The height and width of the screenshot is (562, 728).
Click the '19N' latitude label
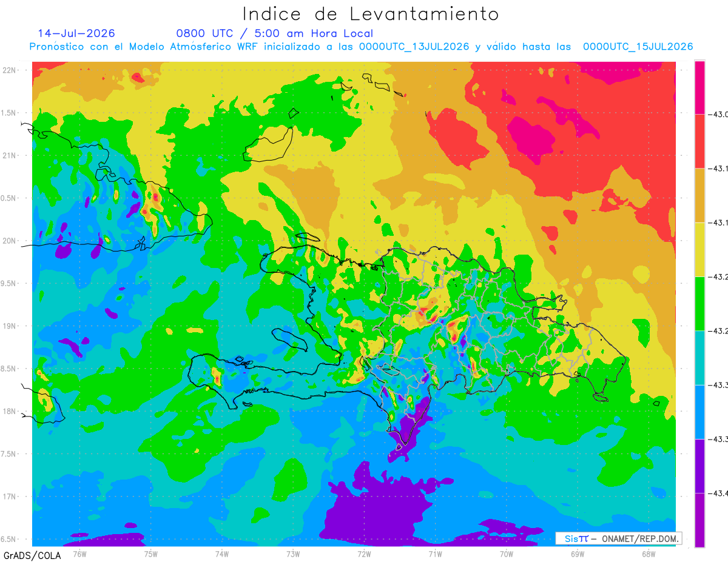click(10, 326)
